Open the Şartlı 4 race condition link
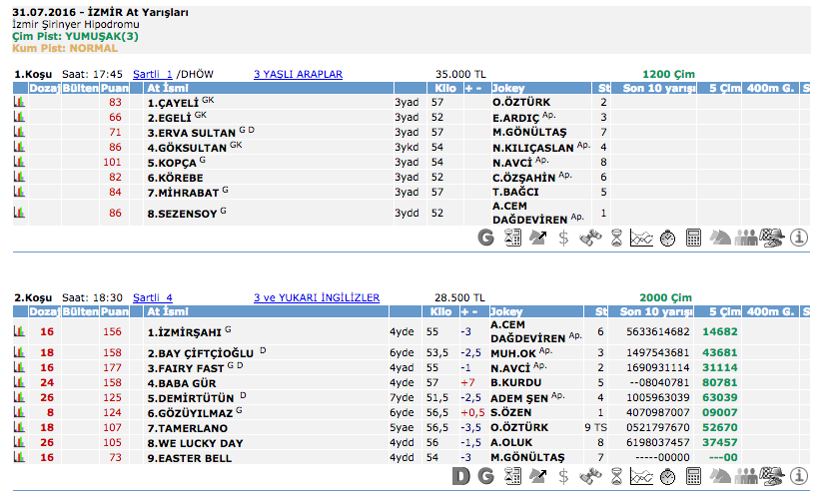 (153, 297)
